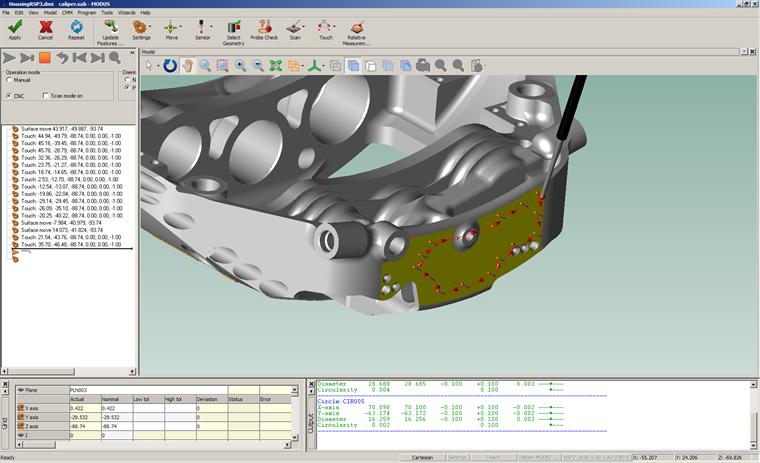The height and width of the screenshot is (463, 760).
Task: Click the Cartesian status bar button
Action: point(422,457)
